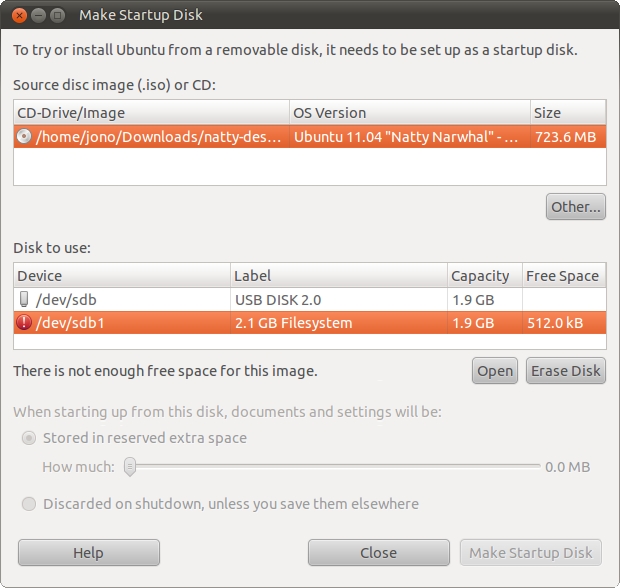The height and width of the screenshot is (588, 620).
Task: Choose "Discarded on shutdown" radio option
Action: pyautogui.click(x=29, y=504)
